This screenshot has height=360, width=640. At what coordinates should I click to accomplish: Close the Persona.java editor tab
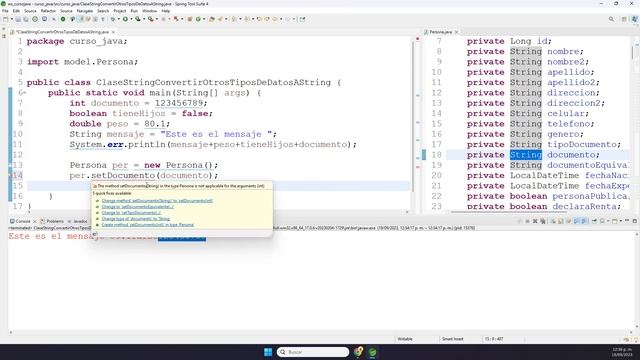coord(456,32)
